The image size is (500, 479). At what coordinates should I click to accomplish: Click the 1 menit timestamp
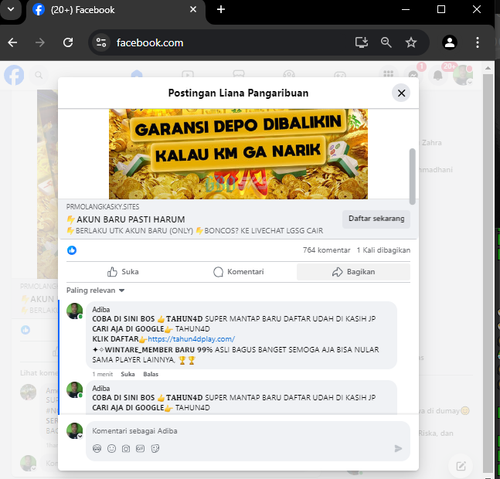(102, 374)
